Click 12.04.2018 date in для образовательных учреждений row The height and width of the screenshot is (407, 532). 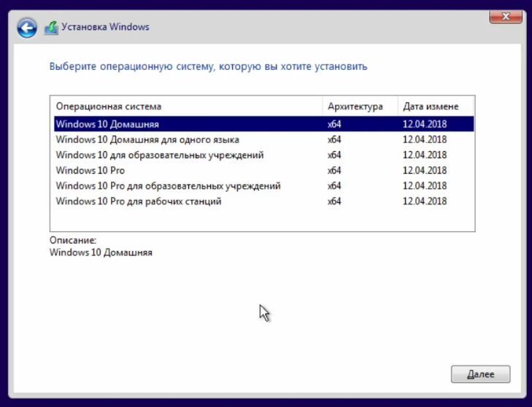pyautogui.click(x=425, y=155)
